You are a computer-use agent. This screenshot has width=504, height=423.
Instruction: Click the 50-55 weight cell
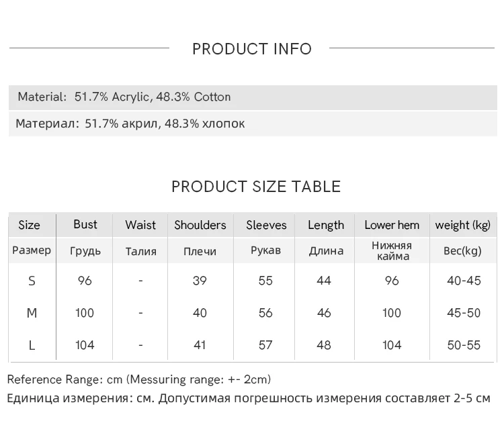pyautogui.click(x=464, y=345)
